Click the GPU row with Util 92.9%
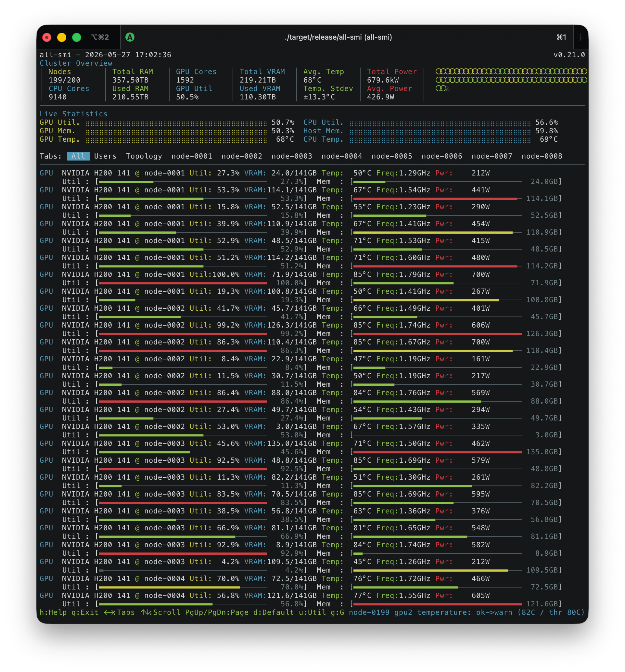The width and height of the screenshot is (625, 672). point(265,545)
